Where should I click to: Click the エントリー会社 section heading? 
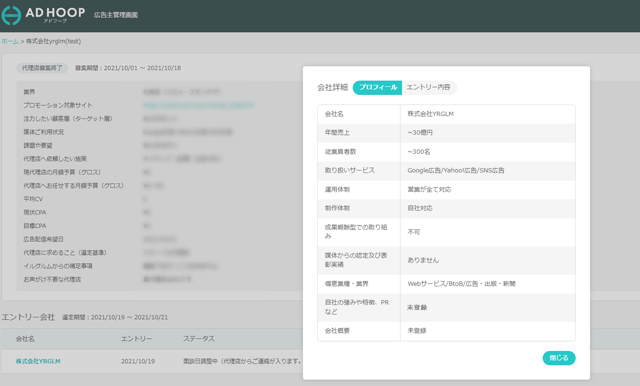click(28, 317)
